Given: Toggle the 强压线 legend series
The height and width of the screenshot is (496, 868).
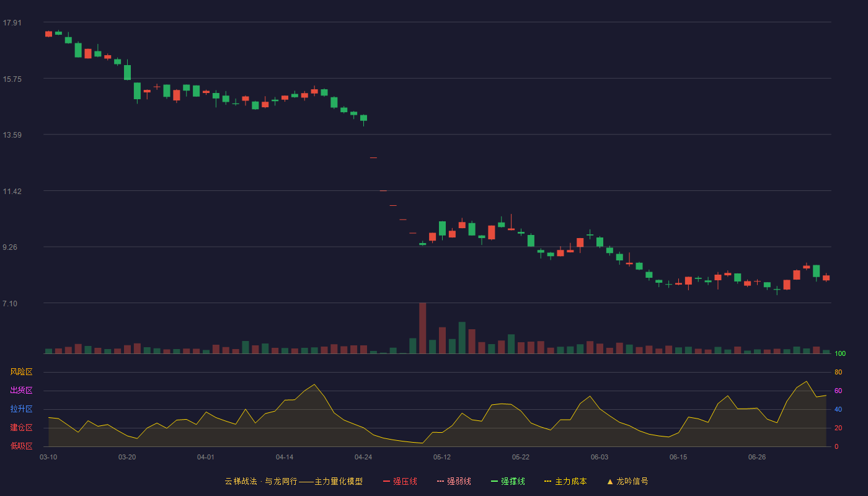Looking at the screenshot, I should click(400, 481).
